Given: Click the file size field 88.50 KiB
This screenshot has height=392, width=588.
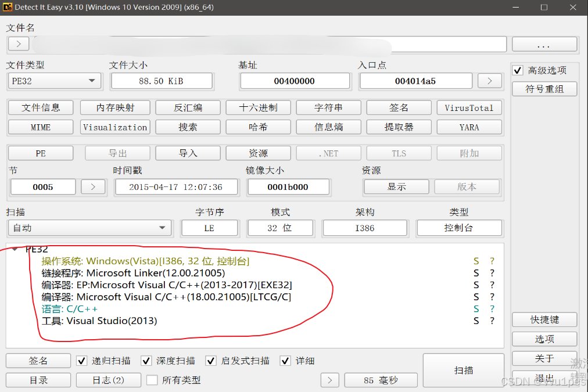Looking at the screenshot, I should coord(162,81).
